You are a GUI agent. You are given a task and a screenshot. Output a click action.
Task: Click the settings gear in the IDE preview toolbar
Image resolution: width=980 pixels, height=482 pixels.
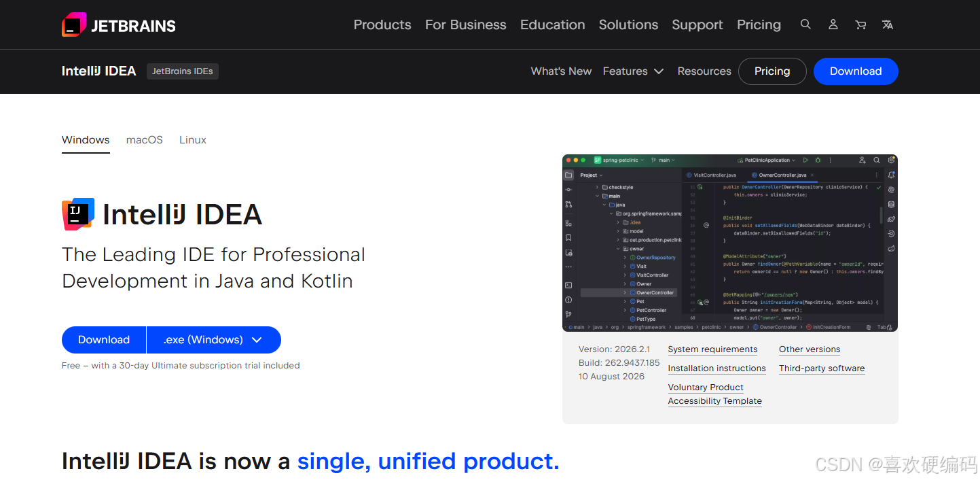pos(892,160)
